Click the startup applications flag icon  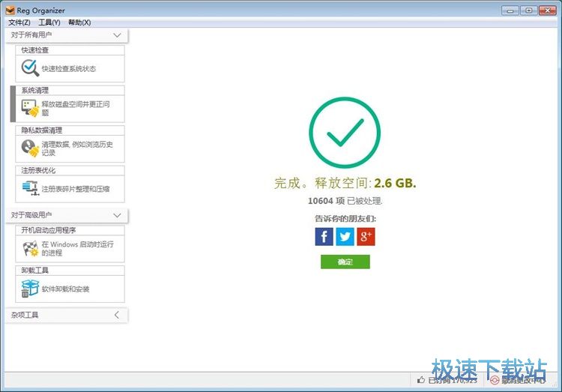(30, 249)
